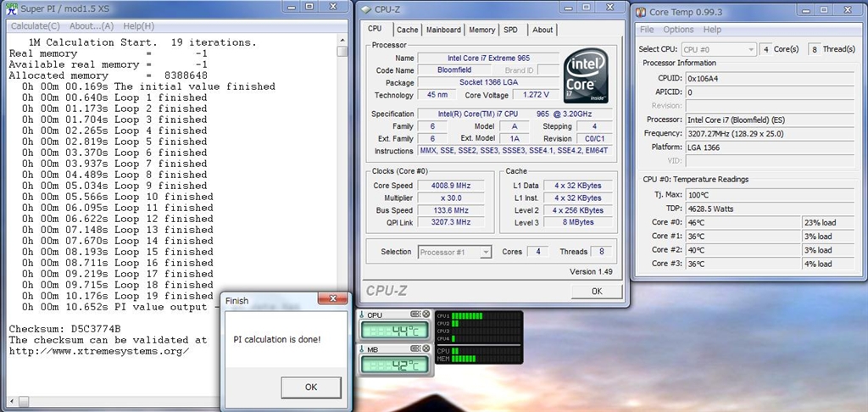Open Super PI's Help menu
The width and height of the screenshot is (868, 412).
click(x=139, y=26)
